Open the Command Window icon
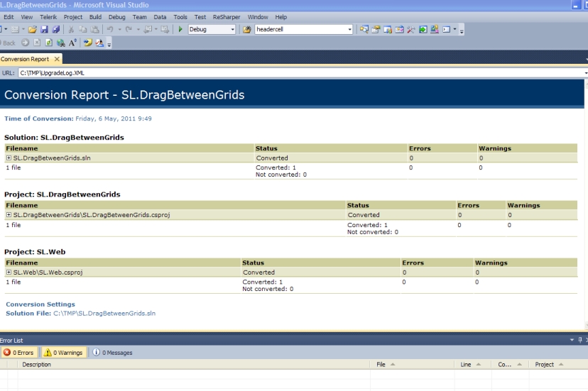This screenshot has width=588, height=391. [446, 29]
